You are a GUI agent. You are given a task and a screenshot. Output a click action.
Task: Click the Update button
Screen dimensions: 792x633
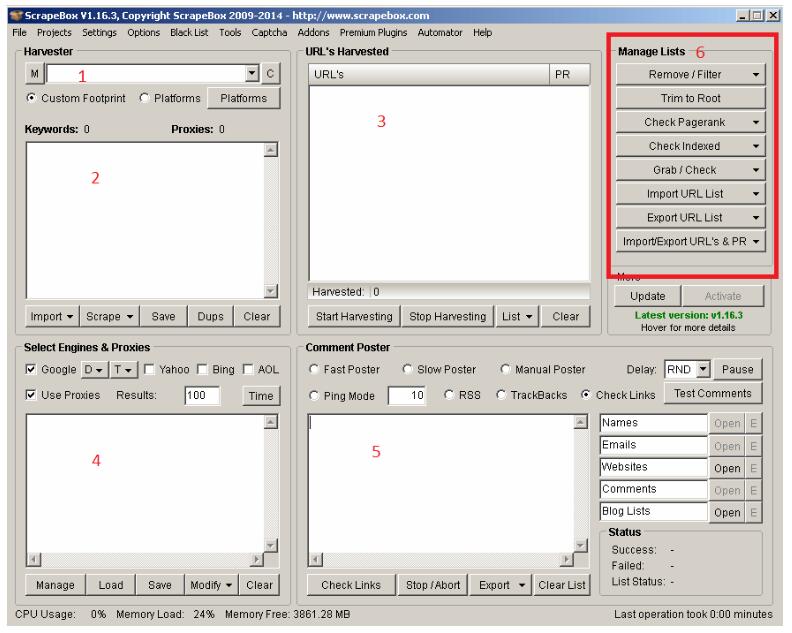[648, 296]
